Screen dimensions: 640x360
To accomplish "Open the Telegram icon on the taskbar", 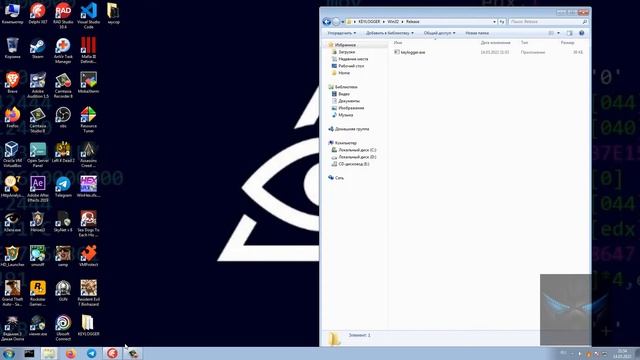I will click(x=91, y=353).
